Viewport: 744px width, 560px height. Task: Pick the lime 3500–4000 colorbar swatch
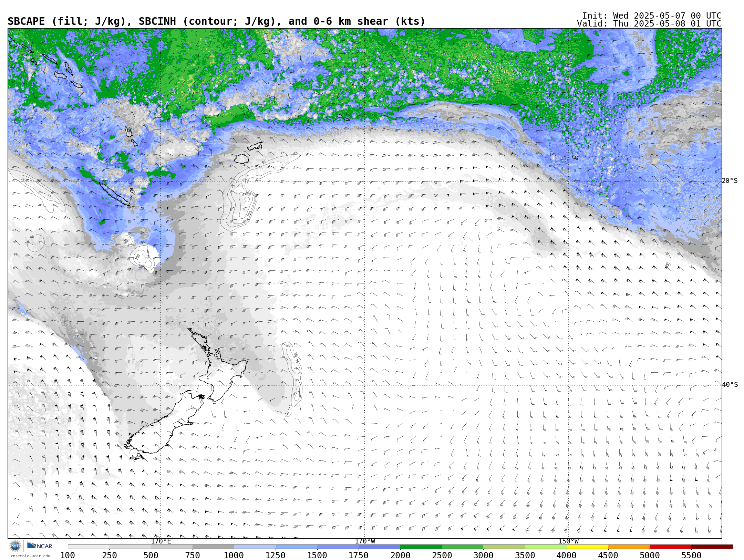point(546,547)
